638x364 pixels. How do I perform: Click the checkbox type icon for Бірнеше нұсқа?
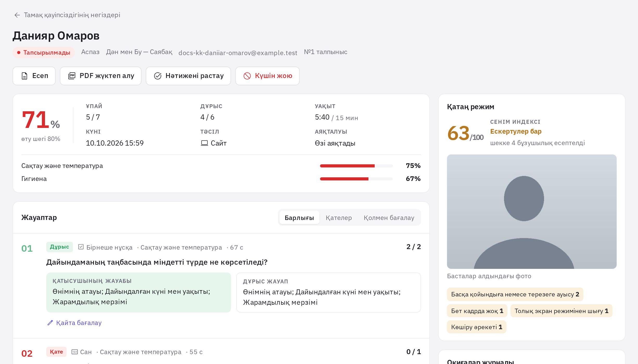[x=81, y=247]
